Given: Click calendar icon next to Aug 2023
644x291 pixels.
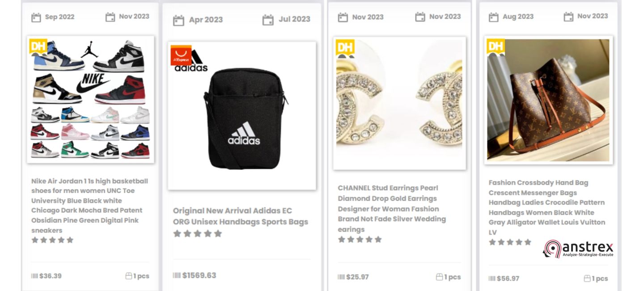Looking at the screenshot, I should (493, 17).
